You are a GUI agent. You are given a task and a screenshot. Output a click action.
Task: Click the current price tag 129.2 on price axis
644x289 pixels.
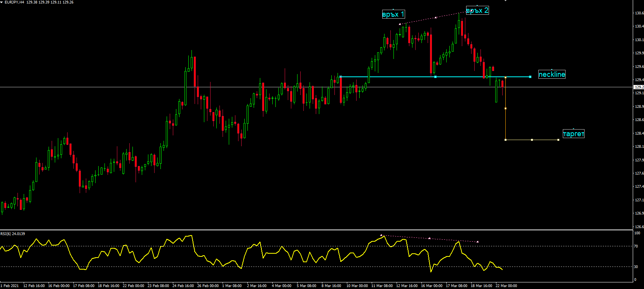tap(639, 87)
